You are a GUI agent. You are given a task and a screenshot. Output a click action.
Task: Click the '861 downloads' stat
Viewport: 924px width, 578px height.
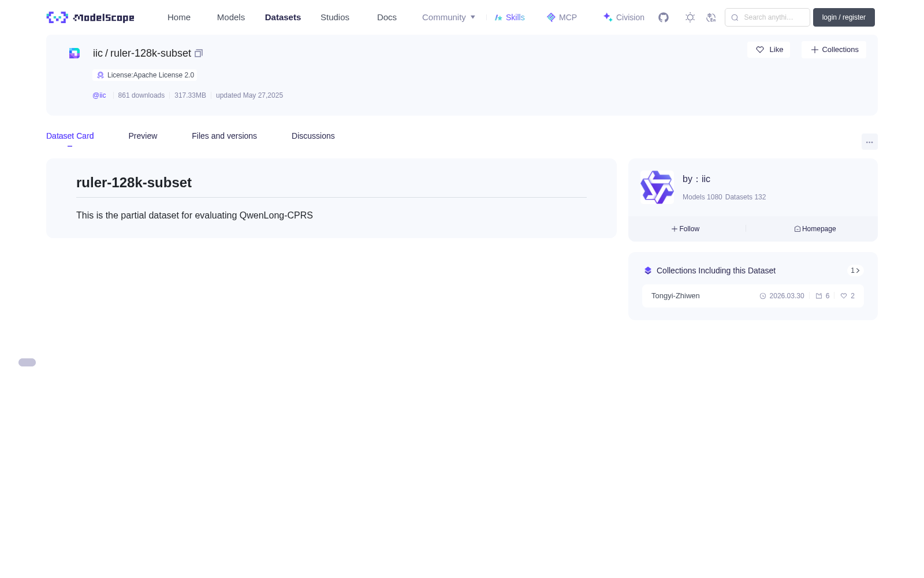141,95
